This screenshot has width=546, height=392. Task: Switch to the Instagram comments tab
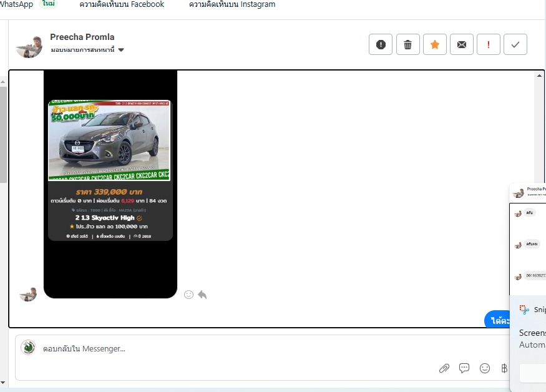tap(232, 4)
